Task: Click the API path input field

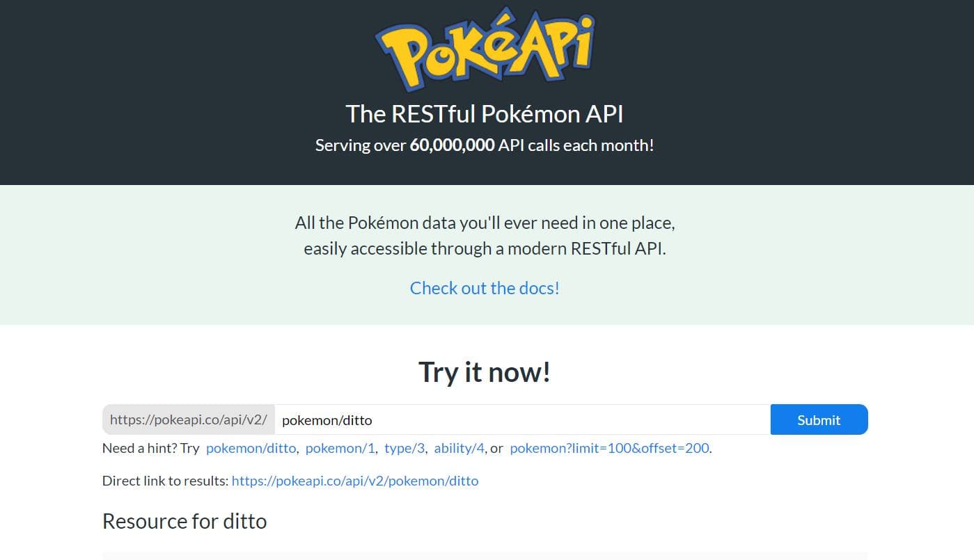Action: click(522, 419)
